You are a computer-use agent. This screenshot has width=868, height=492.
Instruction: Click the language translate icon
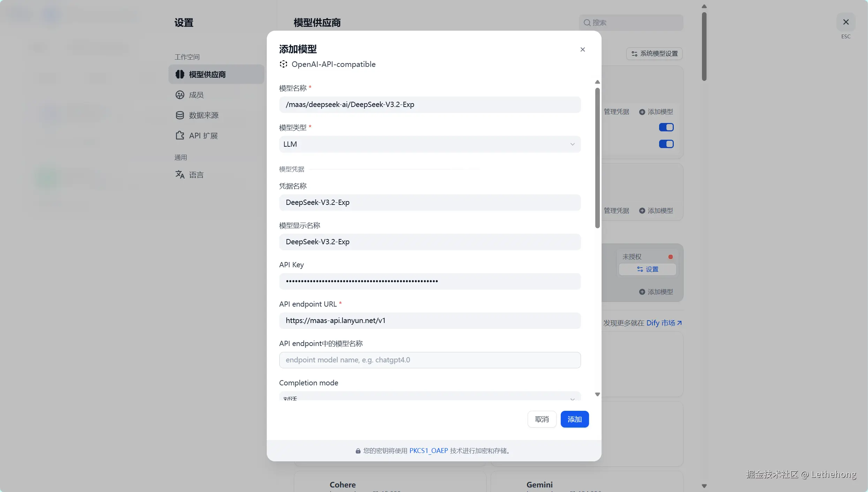click(180, 175)
